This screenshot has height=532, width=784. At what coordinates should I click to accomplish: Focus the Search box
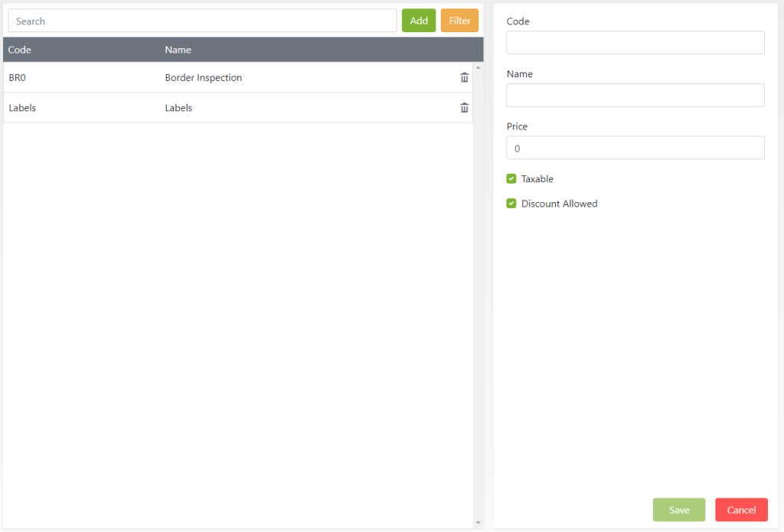pos(202,21)
